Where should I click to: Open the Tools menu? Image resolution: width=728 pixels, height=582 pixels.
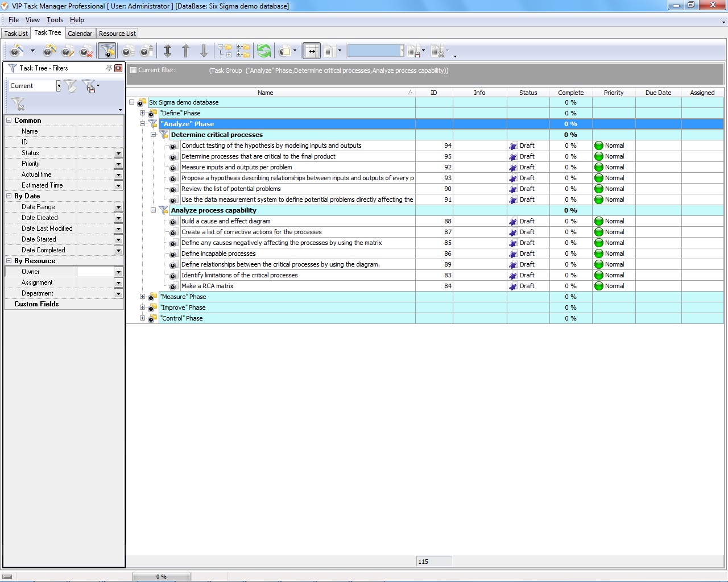(55, 20)
